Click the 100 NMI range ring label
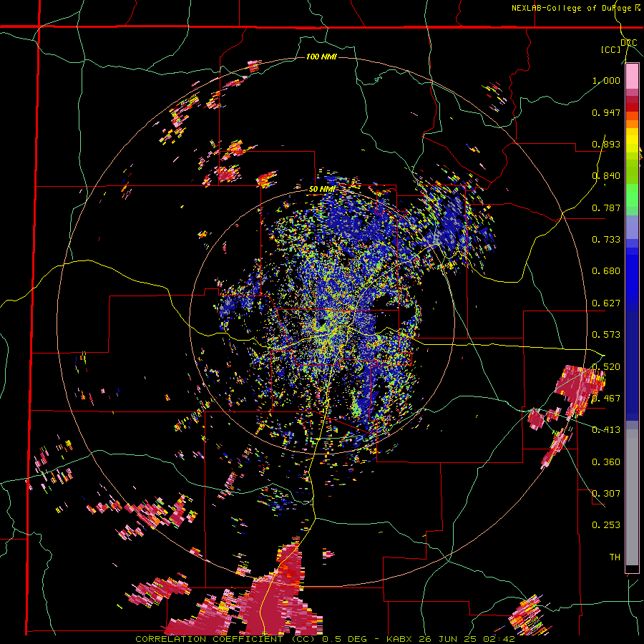The width and height of the screenshot is (644, 644). pyautogui.click(x=321, y=57)
